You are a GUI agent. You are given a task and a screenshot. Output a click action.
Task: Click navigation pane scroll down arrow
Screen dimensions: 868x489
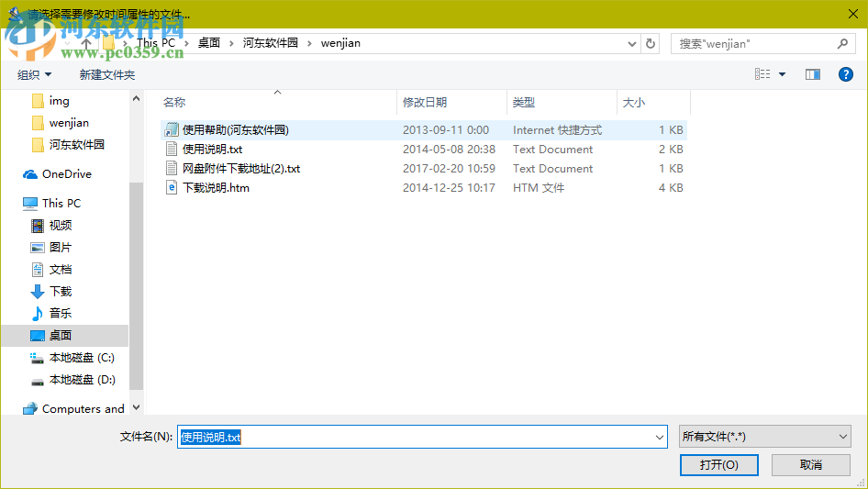pyautogui.click(x=136, y=407)
